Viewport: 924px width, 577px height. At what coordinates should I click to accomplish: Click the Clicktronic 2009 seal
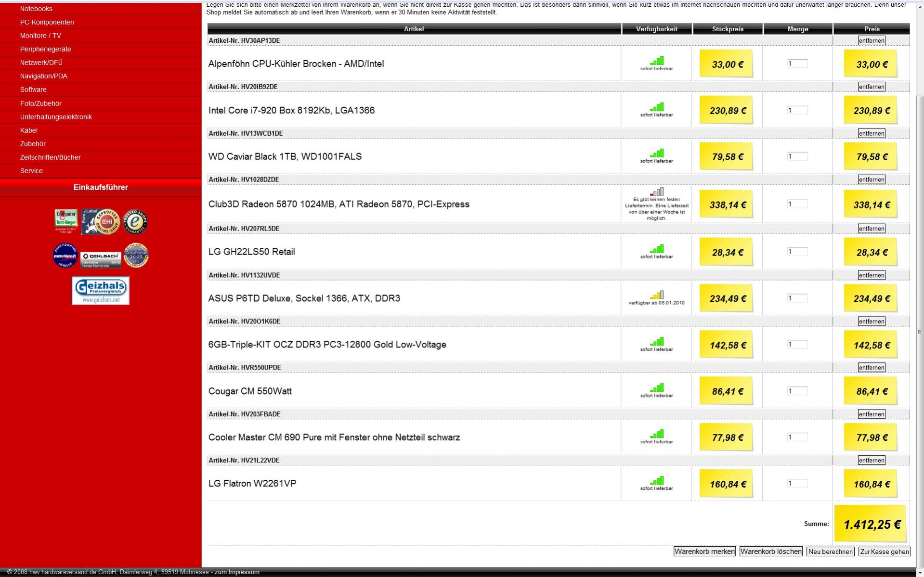pyautogui.click(x=136, y=255)
